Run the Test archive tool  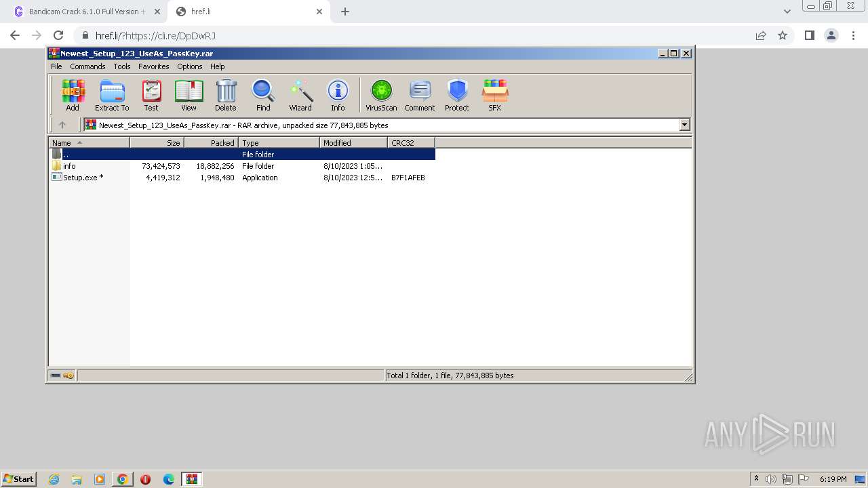pos(151,95)
